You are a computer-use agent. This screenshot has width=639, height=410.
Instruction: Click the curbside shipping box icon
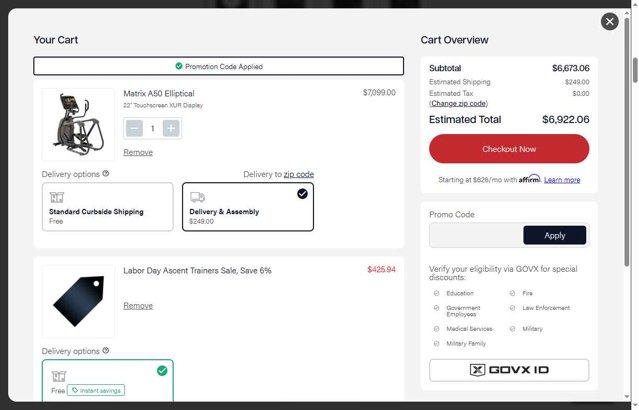(57, 197)
